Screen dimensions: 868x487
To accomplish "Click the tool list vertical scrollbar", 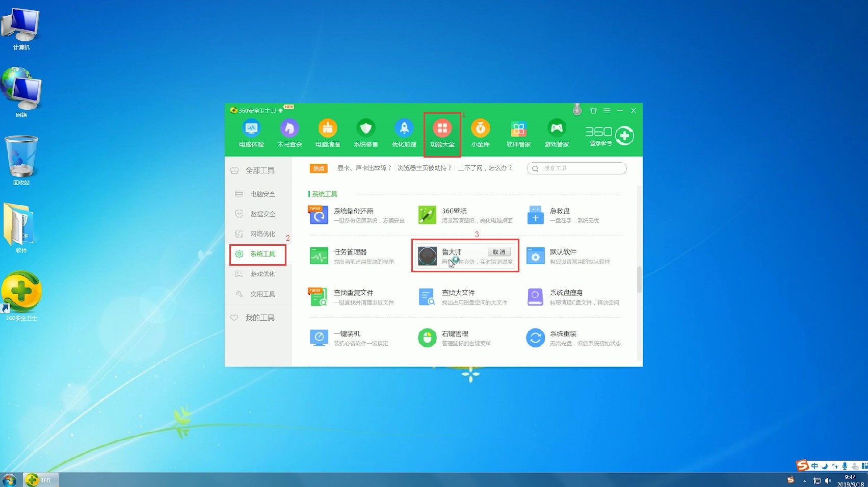I will click(639, 279).
